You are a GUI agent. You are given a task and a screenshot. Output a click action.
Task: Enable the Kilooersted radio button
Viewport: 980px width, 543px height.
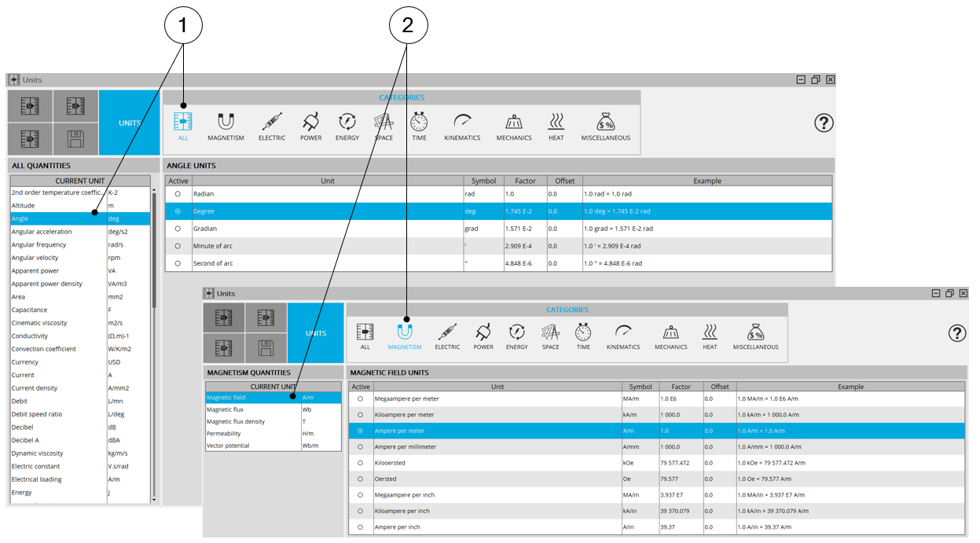[x=361, y=463]
